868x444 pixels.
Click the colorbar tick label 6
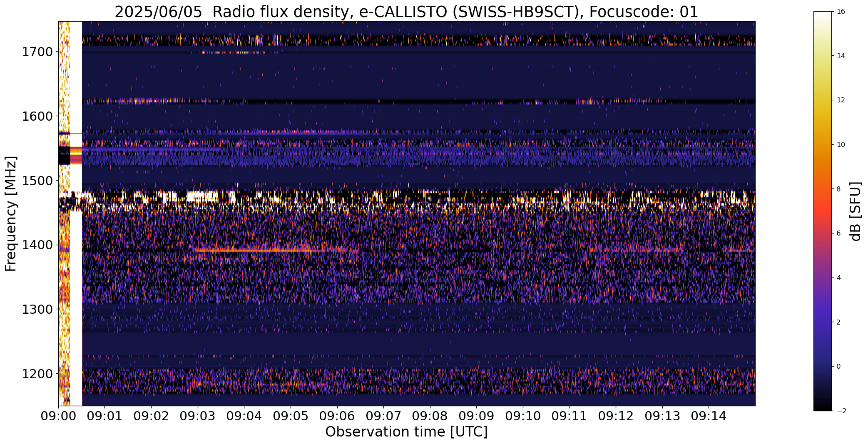tap(838, 233)
